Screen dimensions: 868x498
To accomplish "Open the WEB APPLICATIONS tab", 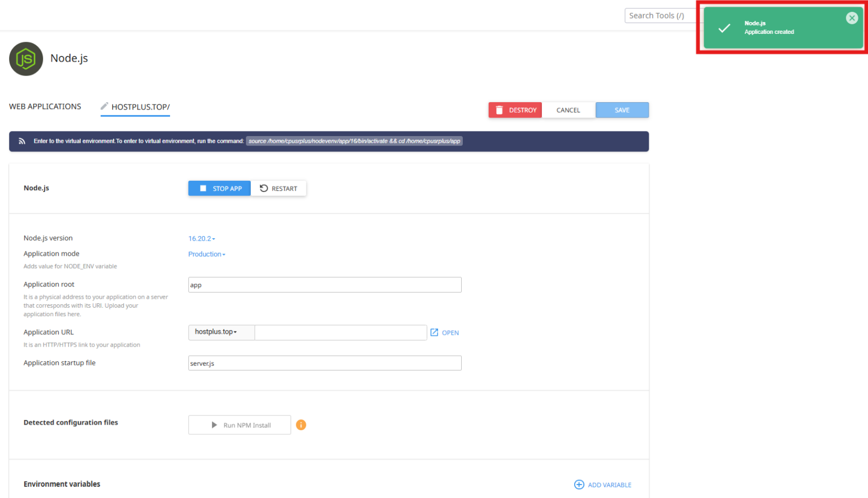I will tap(45, 107).
